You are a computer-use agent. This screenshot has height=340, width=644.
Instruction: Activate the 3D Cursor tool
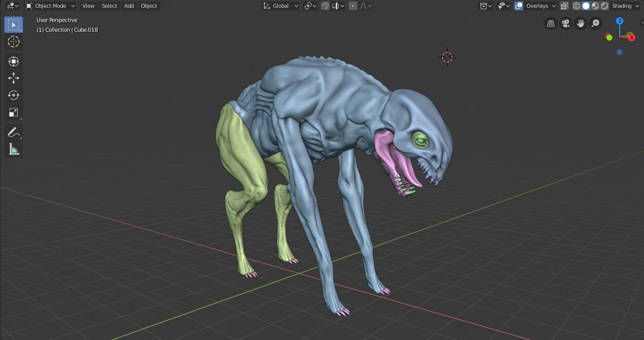click(14, 42)
